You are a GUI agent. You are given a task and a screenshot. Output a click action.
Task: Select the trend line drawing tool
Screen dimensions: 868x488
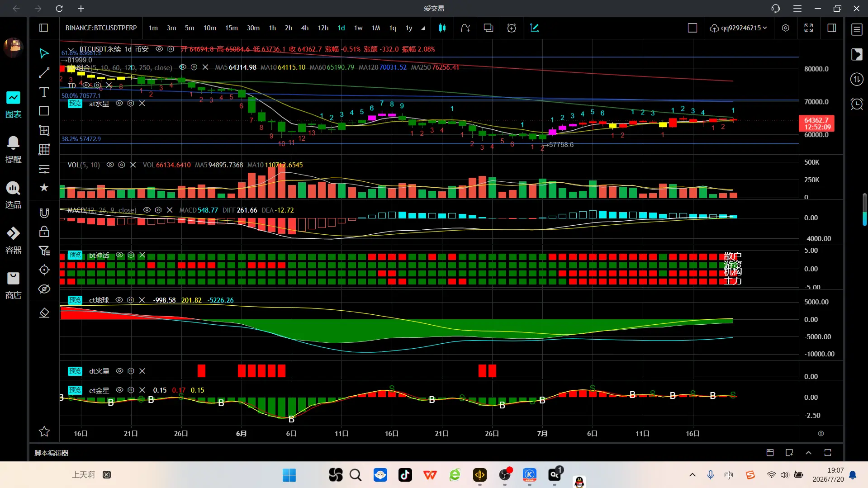pos(44,73)
